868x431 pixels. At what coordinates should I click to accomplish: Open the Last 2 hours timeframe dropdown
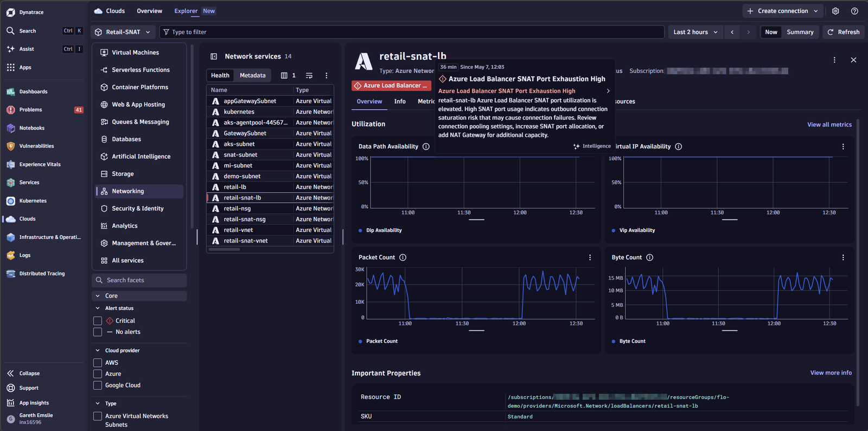tap(695, 32)
